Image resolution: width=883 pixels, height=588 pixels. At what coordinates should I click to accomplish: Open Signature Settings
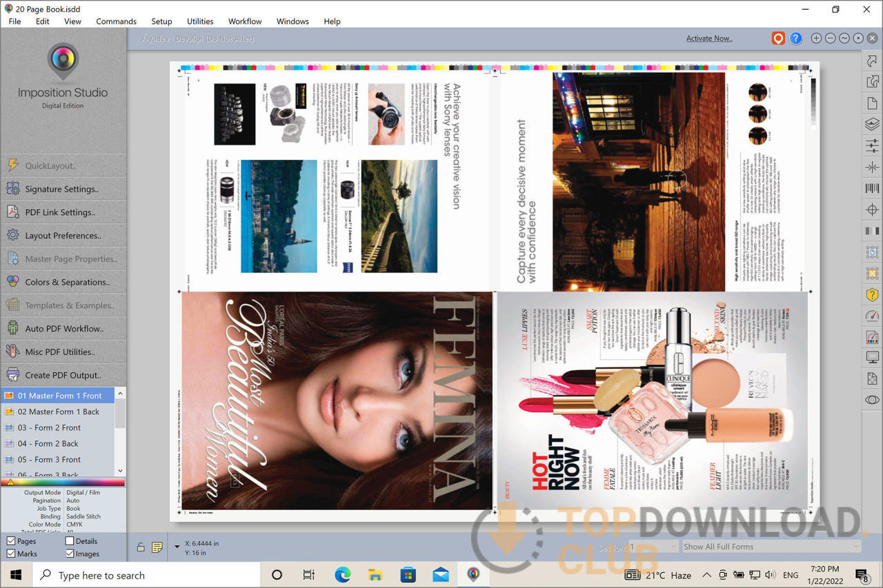63,189
